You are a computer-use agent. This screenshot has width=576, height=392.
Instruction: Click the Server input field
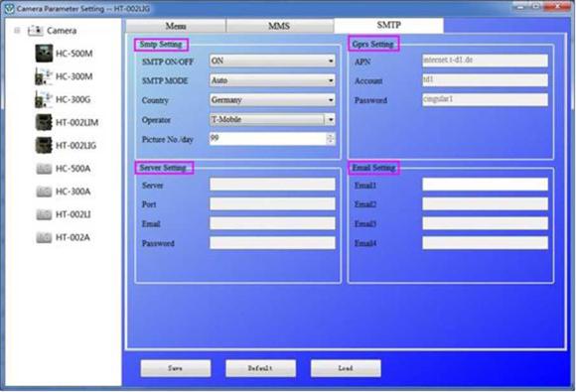(x=272, y=185)
